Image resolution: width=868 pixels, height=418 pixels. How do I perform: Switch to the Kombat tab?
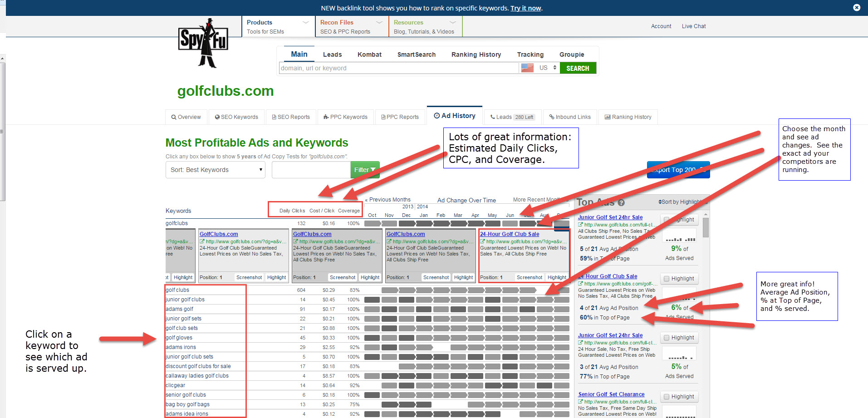(x=369, y=54)
